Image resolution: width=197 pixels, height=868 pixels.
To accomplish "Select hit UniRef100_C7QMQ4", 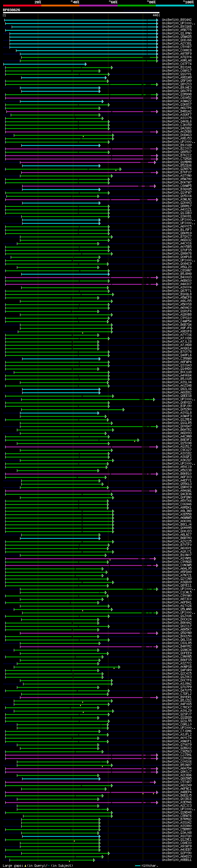I will [177, 159].
